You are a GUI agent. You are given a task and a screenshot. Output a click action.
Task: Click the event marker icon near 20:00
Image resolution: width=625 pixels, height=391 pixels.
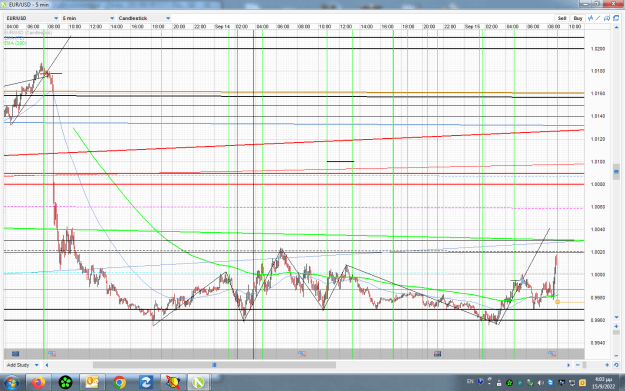437,354
